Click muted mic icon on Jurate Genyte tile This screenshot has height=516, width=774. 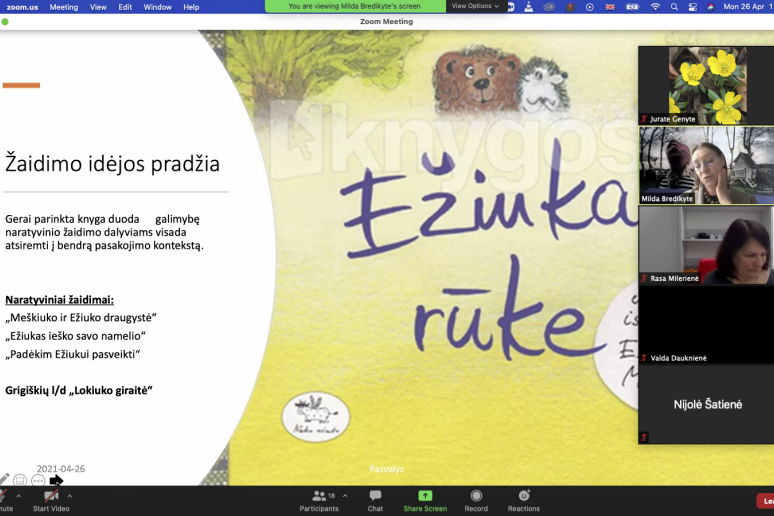[x=644, y=119]
